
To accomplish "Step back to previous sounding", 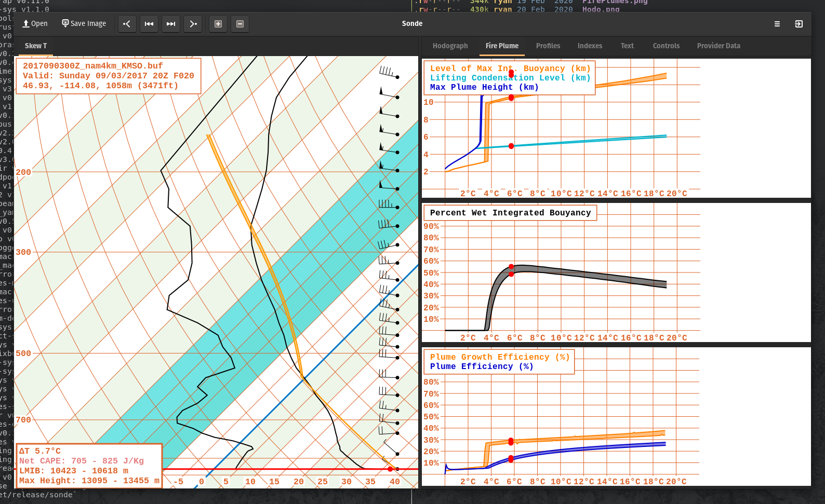I will 127,24.
